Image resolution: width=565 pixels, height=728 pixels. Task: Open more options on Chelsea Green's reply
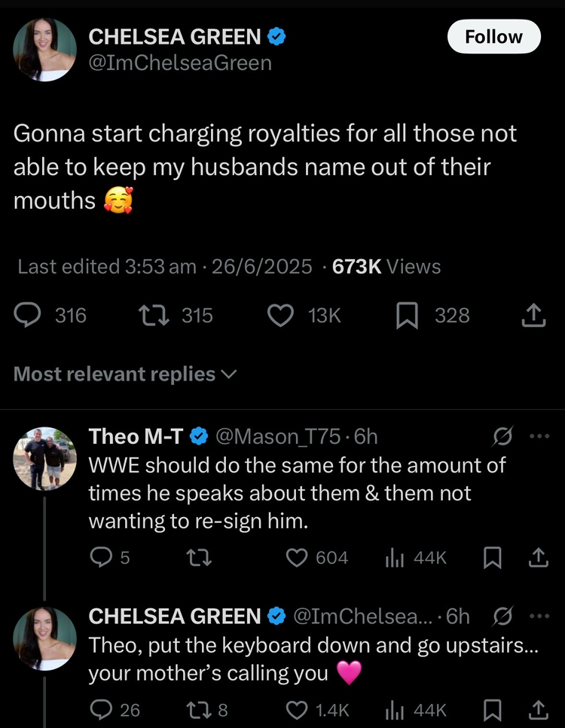click(x=539, y=616)
